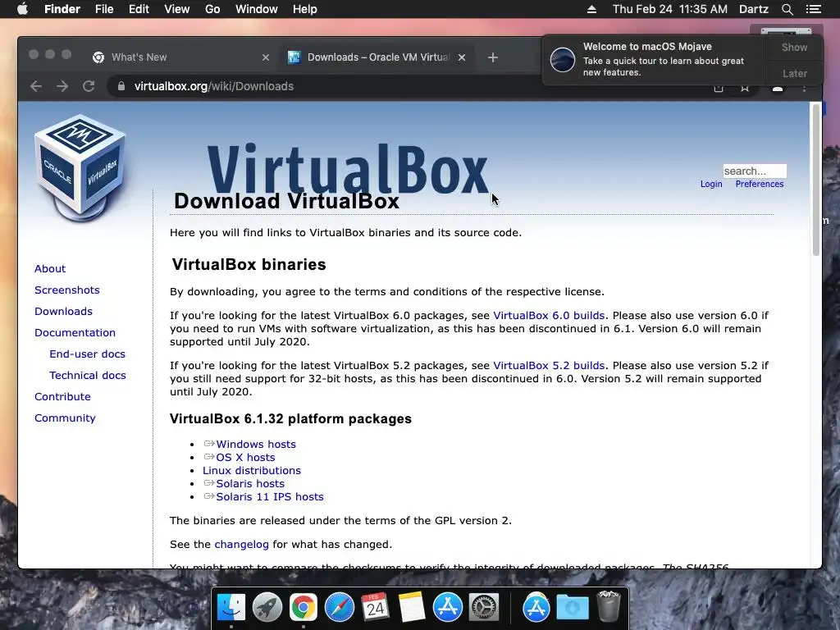Click the Dartz user name in menu bar
Viewport: 840px width, 630px height.
coord(753,9)
